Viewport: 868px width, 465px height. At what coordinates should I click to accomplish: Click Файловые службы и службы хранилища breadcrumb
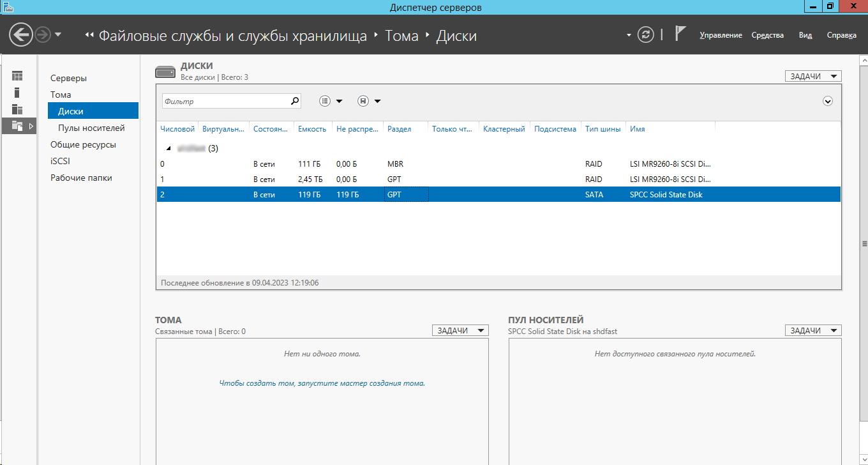(x=233, y=36)
